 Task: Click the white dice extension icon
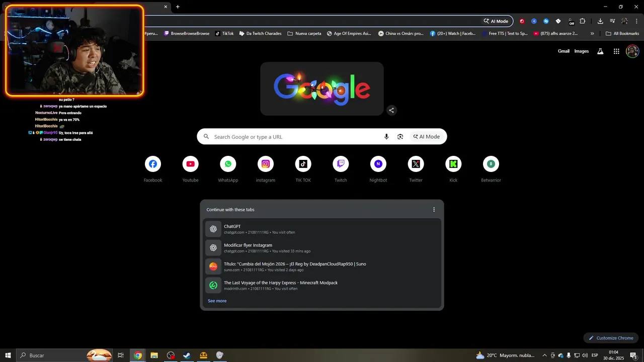[x=558, y=21]
